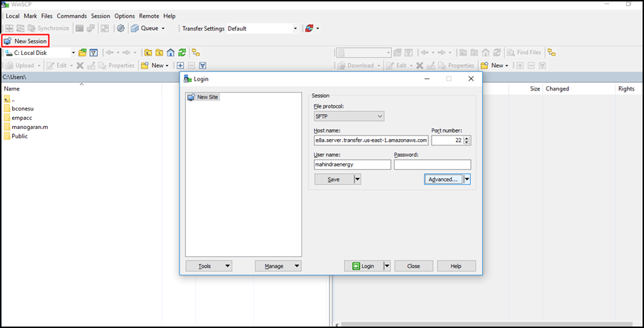This screenshot has height=328, width=644.
Task: Open the Commands menu
Action: click(72, 16)
